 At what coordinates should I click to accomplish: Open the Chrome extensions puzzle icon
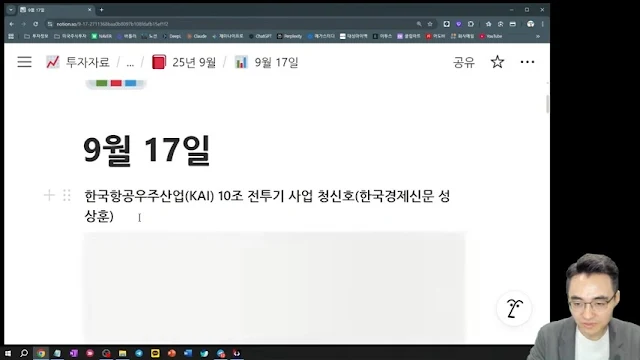tap(471, 24)
